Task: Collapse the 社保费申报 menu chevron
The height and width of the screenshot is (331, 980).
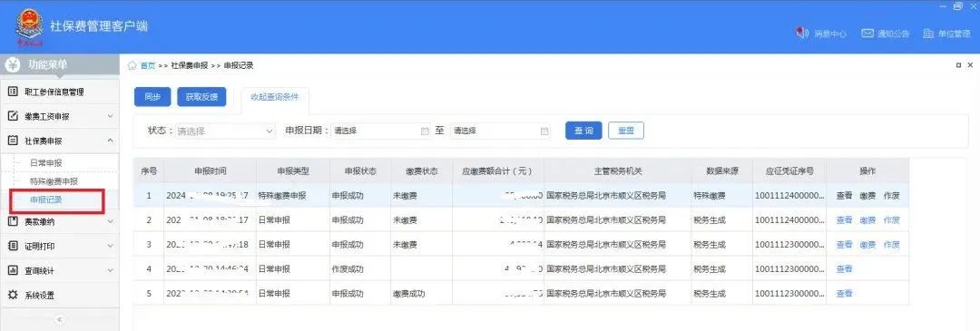Action: tap(110, 141)
